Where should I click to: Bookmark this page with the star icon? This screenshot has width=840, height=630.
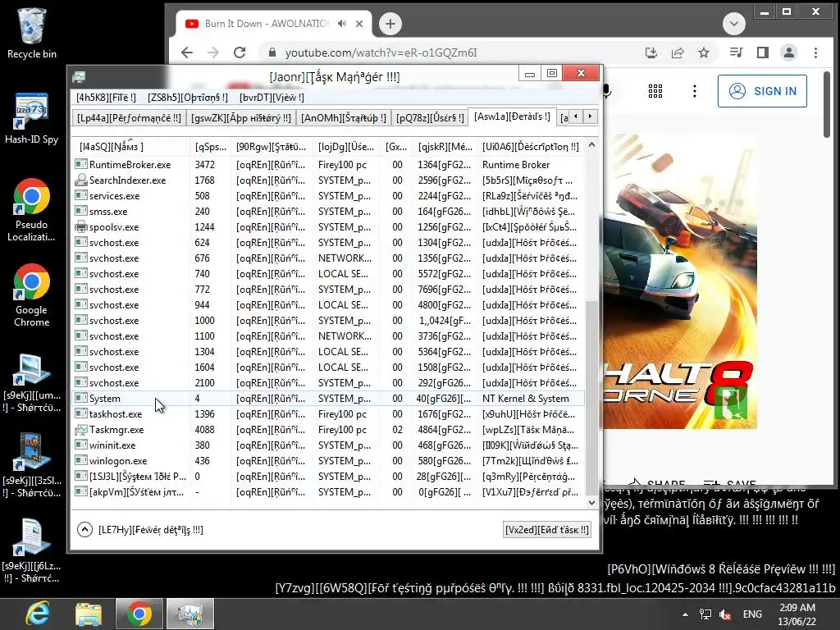point(704,52)
